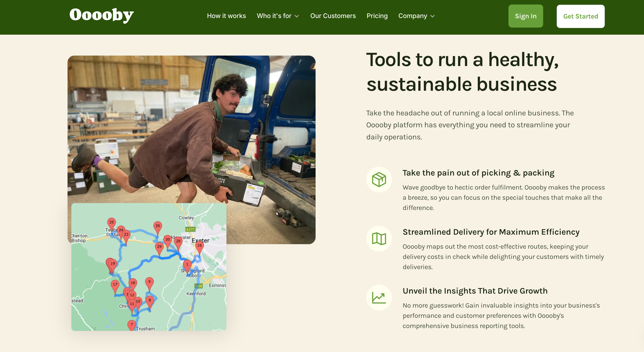644x352 pixels.
Task: Click the Streamlined Delivery heading
Action: 491,232
